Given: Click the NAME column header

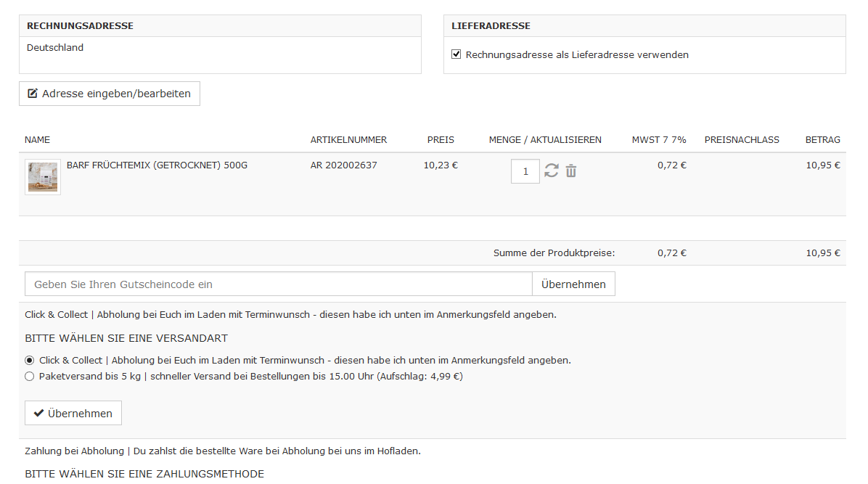Looking at the screenshot, I should [x=37, y=140].
